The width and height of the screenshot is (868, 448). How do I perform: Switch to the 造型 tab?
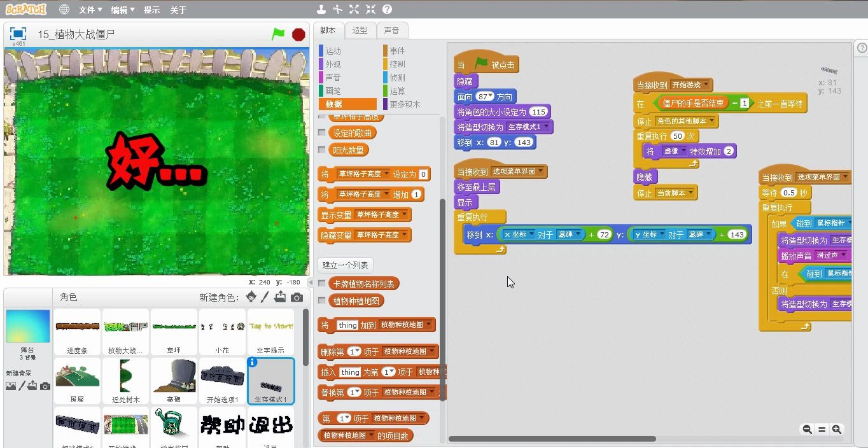point(360,30)
